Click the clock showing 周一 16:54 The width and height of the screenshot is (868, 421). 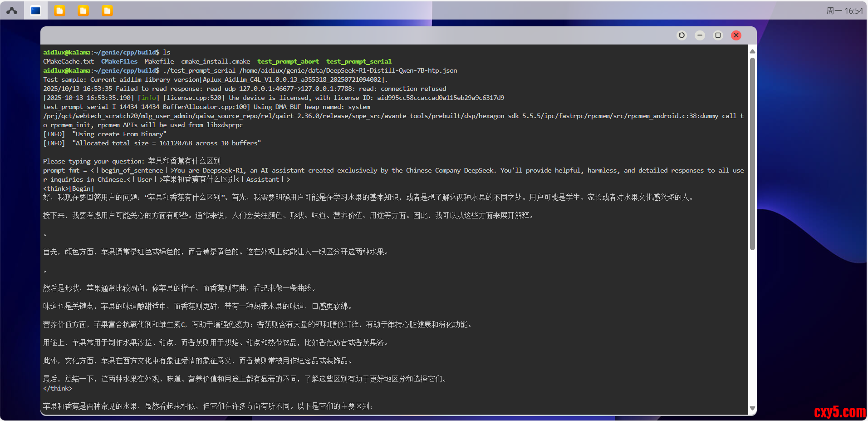click(844, 10)
